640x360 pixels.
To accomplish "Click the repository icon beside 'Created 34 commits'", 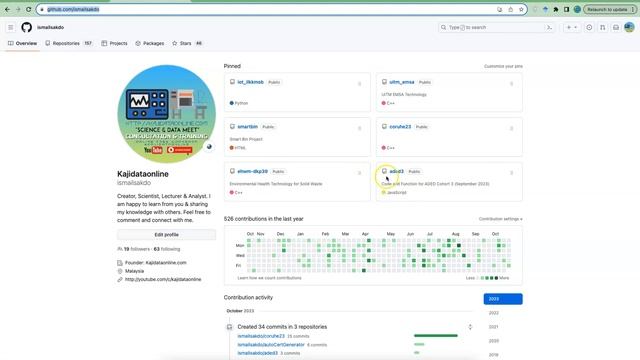I will point(229,327).
